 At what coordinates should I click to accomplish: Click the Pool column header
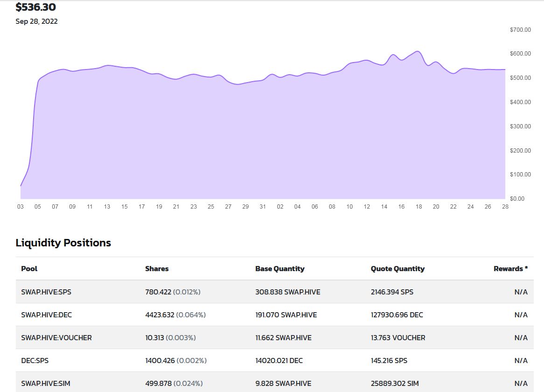click(29, 269)
